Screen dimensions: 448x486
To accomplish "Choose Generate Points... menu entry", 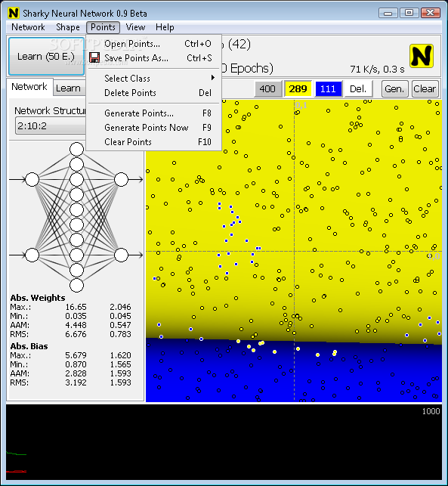I will [x=153, y=113].
